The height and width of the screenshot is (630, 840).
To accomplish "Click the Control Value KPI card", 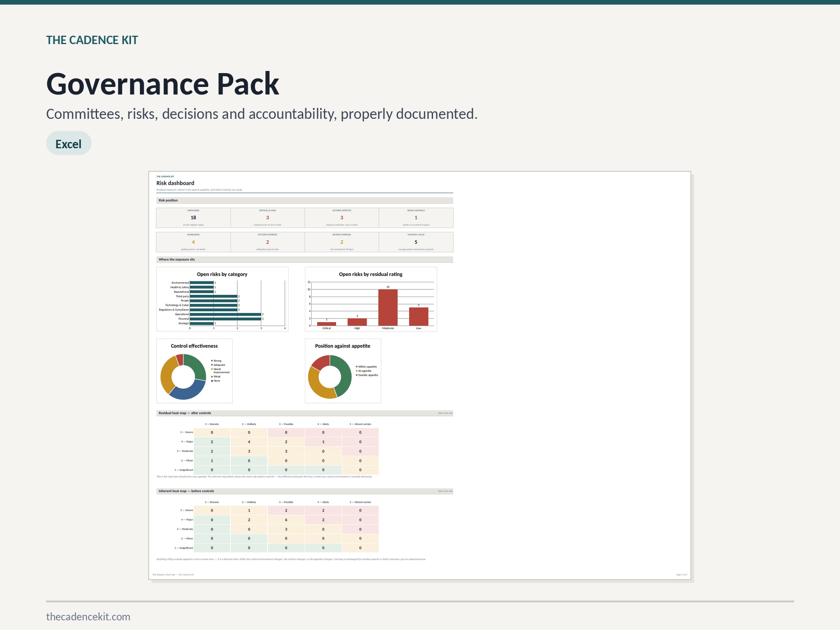I will coord(416,242).
